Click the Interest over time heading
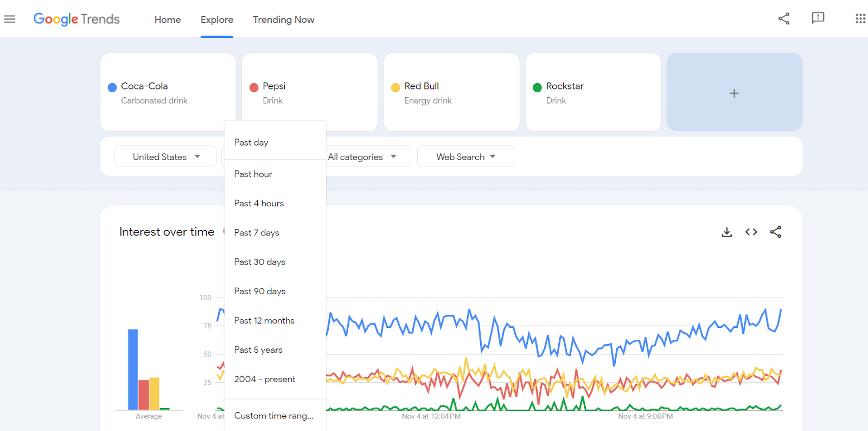This screenshot has width=868, height=431. click(x=167, y=232)
